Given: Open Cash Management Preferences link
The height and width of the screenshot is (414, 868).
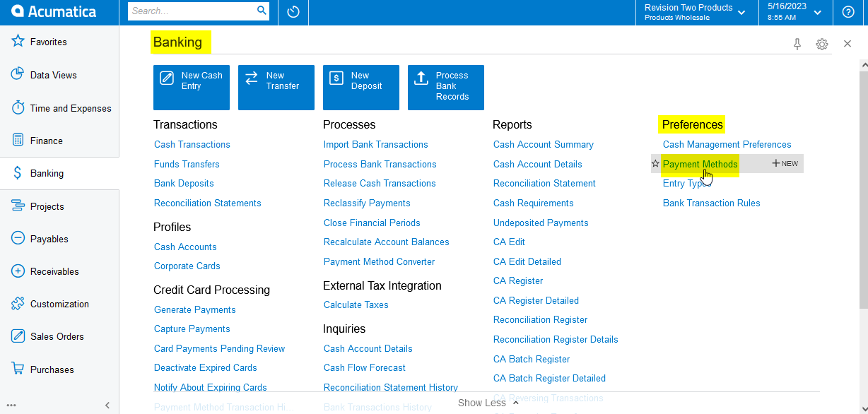Looking at the screenshot, I should pos(727,144).
